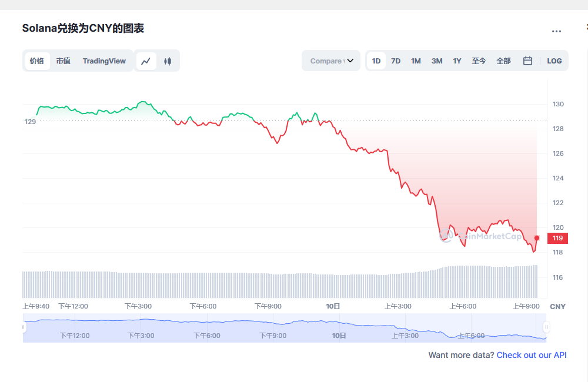Toggle the 3M timeframe view
This screenshot has width=588, height=382.
pyautogui.click(x=436, y=61)
